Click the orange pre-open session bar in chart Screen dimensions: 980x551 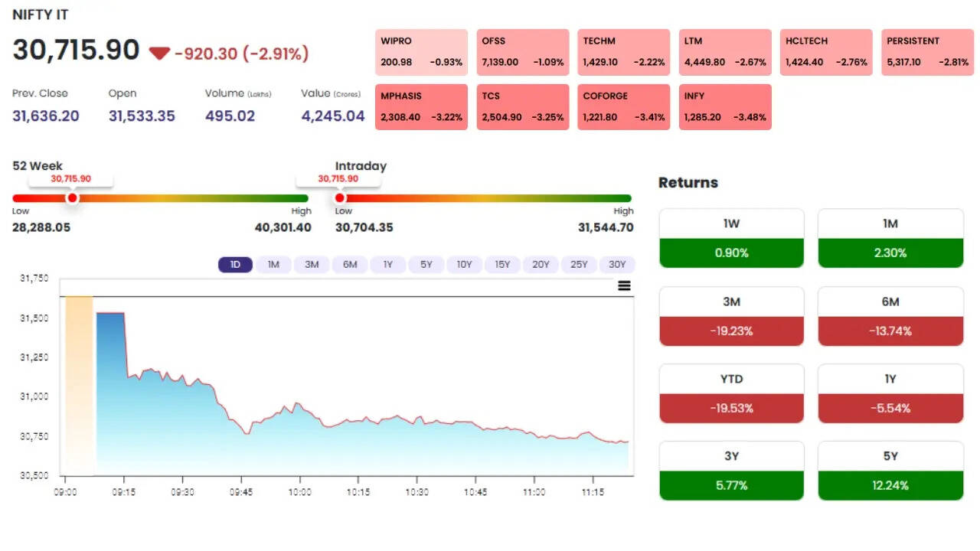coord(79,383)
